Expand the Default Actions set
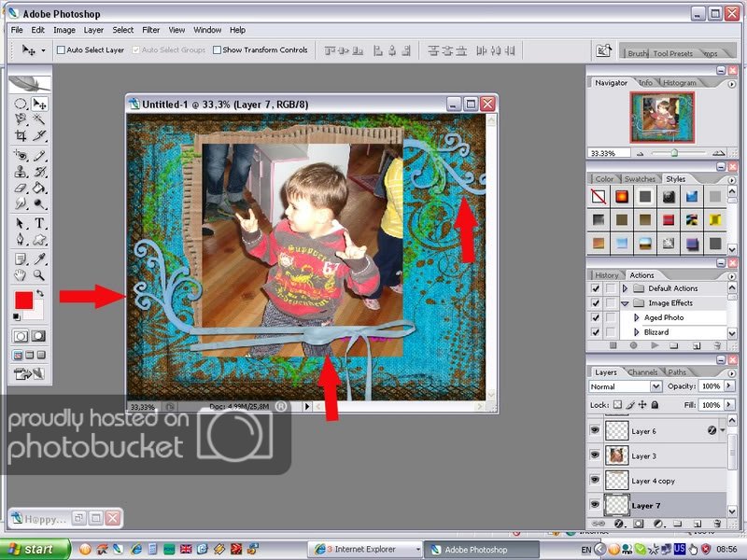Screen dimensions: 747x560 (x=625, y=288)
